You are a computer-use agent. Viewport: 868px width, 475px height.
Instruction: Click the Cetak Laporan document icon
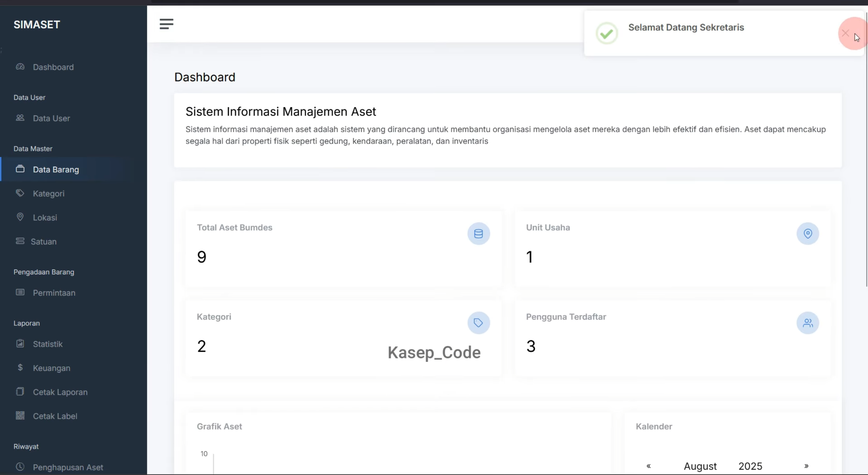(x=20, y=391)
